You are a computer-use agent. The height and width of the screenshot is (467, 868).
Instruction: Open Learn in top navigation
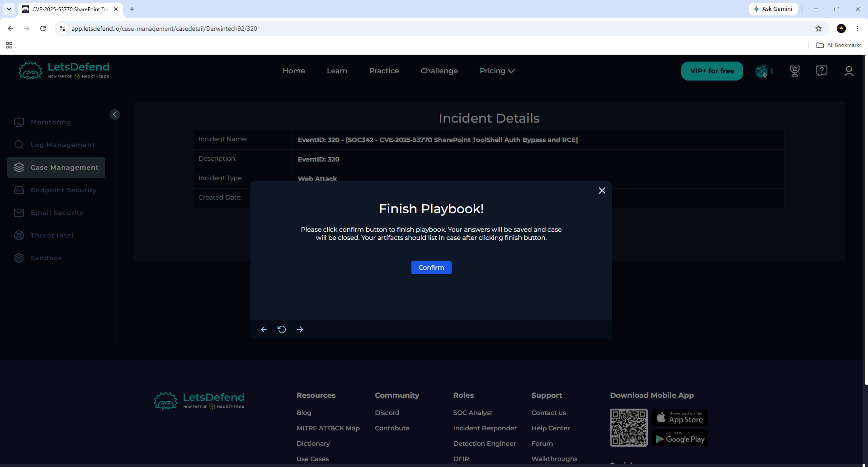(x=337, y=71)
